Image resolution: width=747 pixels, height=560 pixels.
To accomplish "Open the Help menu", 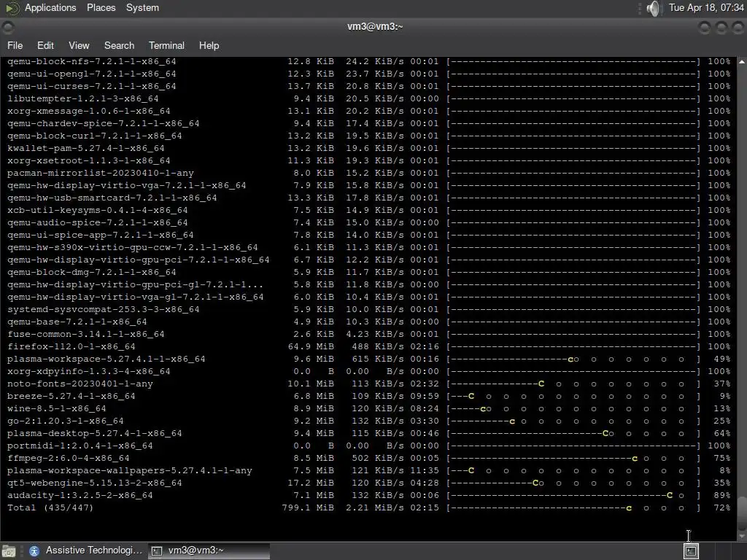I will click(x=209, y=45).
